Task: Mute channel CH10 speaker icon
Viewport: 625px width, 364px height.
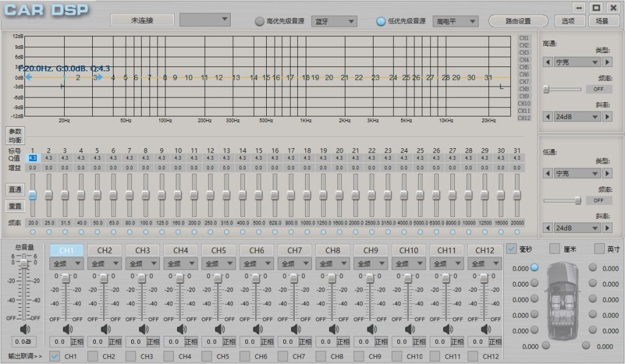Action: tap(410, 329)
